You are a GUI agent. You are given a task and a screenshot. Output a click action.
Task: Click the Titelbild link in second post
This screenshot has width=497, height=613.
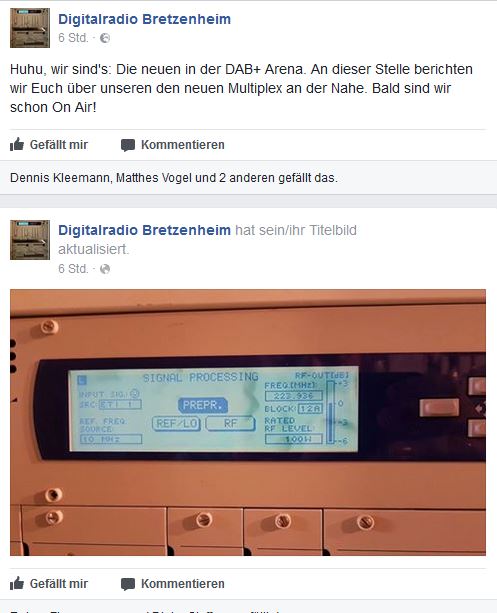pyautogui.click(x=333, y=230)
